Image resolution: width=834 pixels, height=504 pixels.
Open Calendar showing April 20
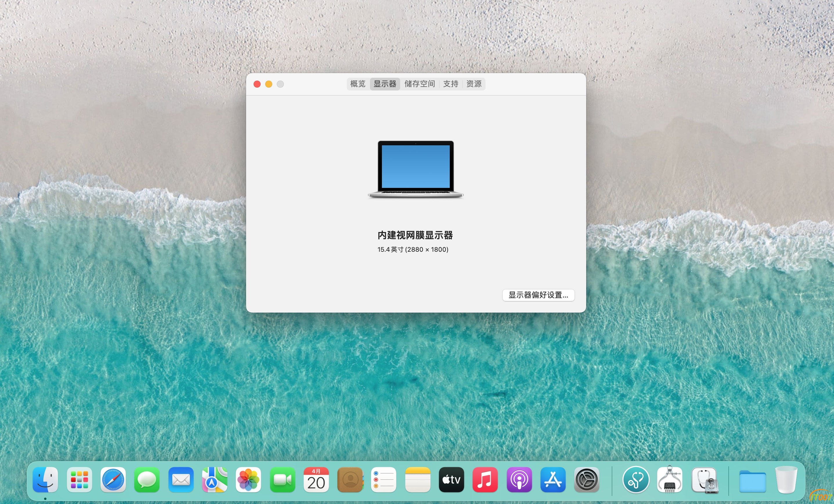pos(316,480)
